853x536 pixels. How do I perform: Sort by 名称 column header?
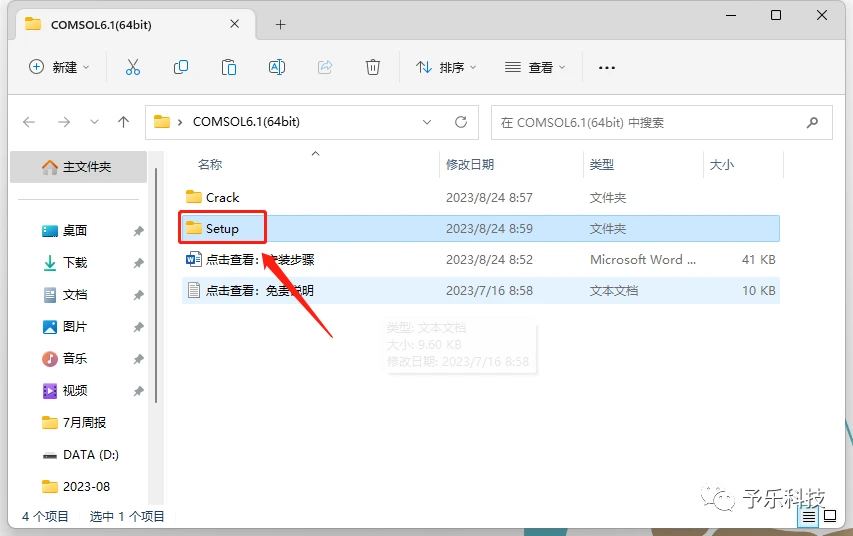(x=210, y=165)
